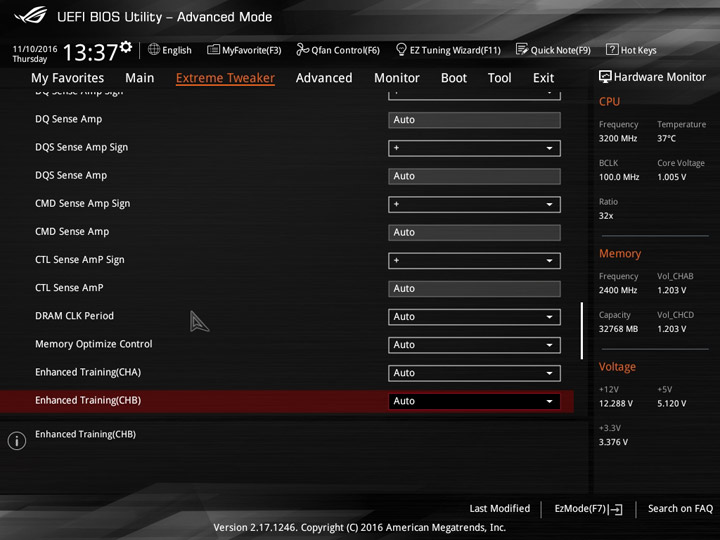
Task: Click Last Modified button
Action: pos(500,508)
